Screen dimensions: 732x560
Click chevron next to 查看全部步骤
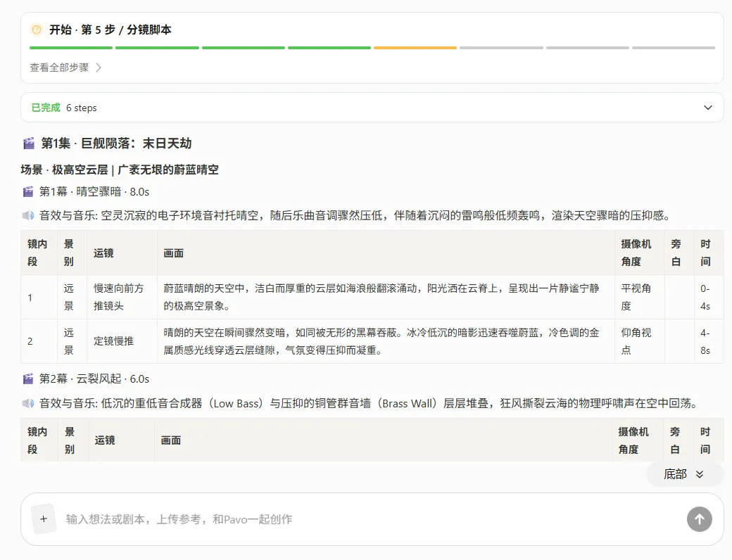99,68
